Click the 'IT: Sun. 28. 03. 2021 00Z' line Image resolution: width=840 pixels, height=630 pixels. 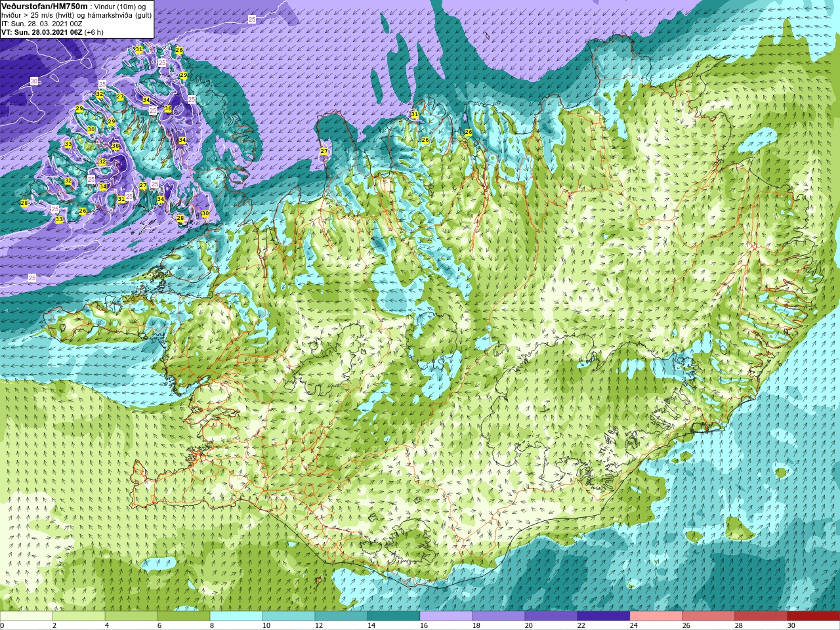41,24
